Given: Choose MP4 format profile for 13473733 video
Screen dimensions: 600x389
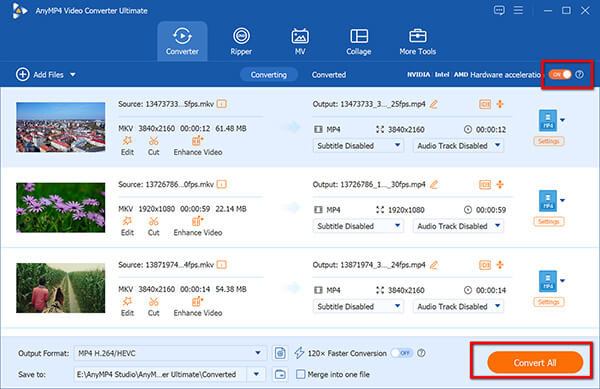Looking at the screenshot, I should point(548,120).
